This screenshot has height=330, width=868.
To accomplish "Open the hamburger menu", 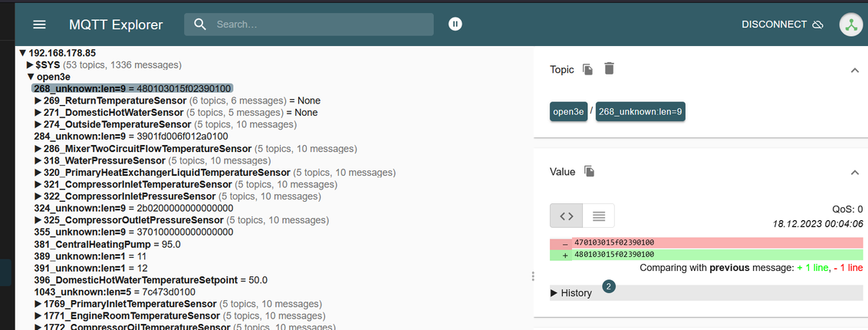I will (40, 25).
